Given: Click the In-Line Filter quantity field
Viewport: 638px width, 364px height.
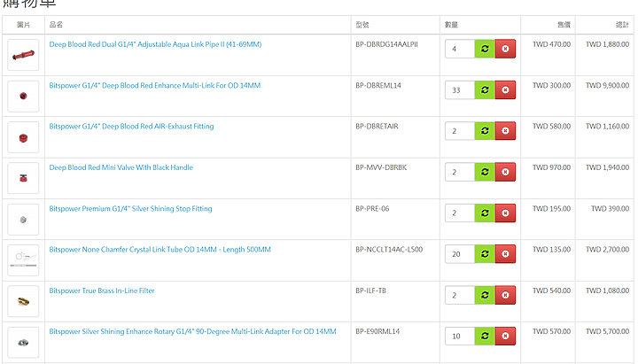Looking at the screenshot, I should coord(460,295).
